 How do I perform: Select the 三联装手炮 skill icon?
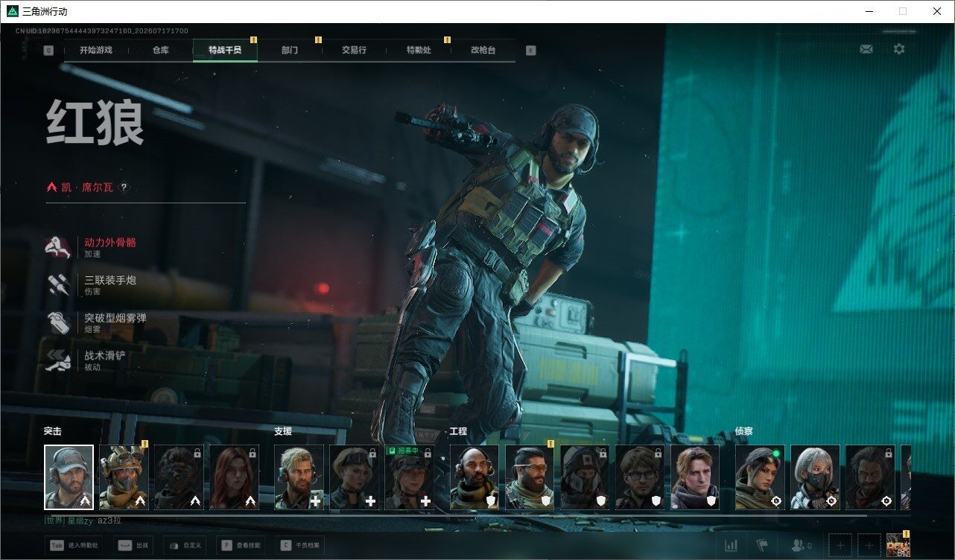tap(59, 285)
